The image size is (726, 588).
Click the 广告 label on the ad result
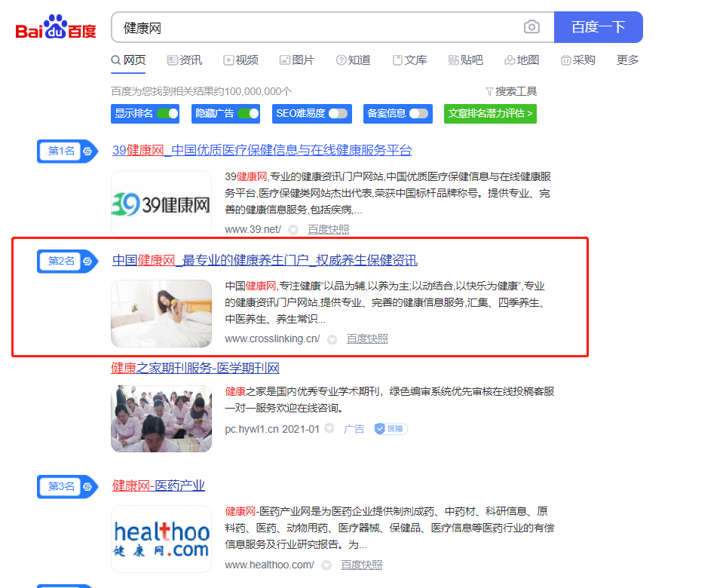(354, 429)
